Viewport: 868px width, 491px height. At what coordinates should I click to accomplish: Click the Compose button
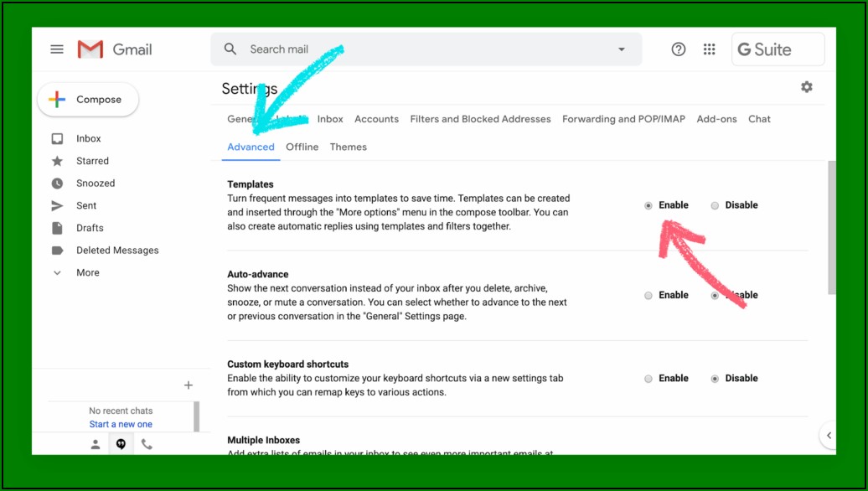pos(88,100)
